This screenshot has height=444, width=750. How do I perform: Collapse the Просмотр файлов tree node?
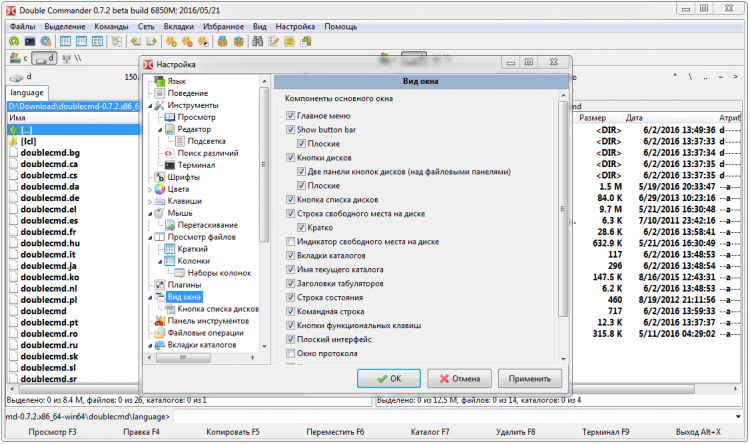tap(150, 237)
